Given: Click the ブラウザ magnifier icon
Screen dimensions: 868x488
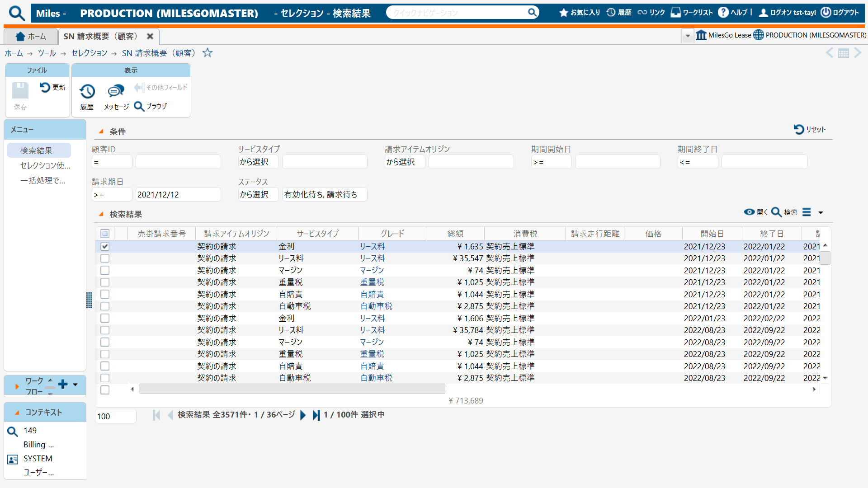Looking at the screenshot, I should (x=139, y=106).
